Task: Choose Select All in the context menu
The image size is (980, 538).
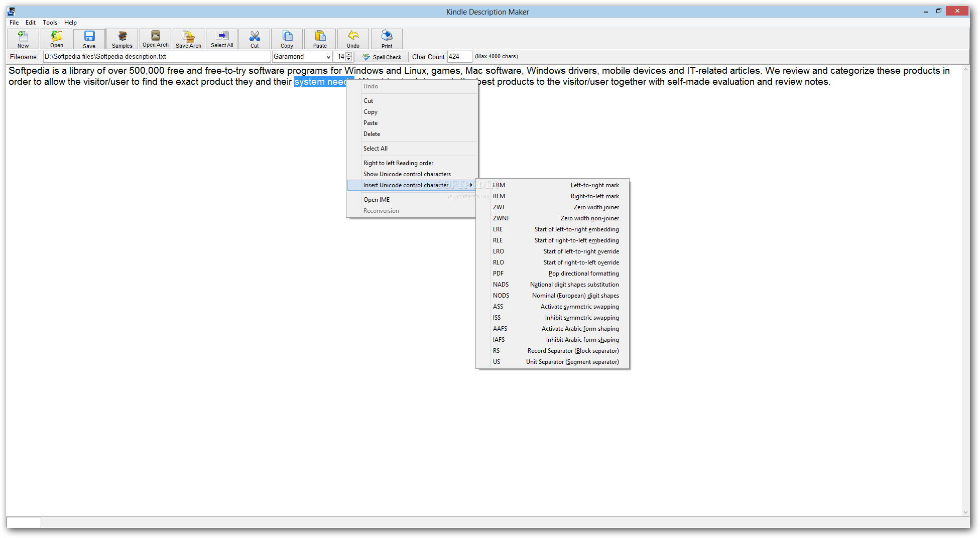Action: click(x=412, y=149)
